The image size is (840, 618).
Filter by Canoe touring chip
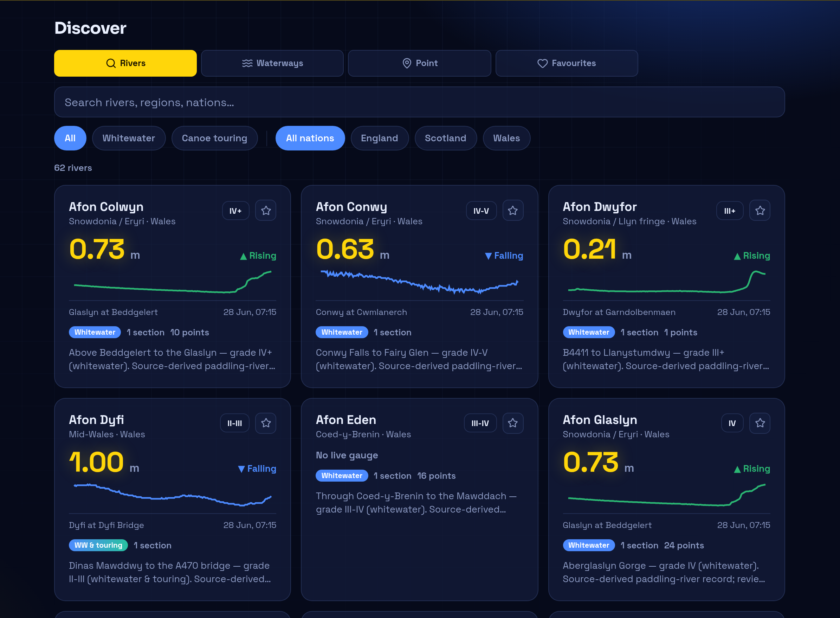coord(214,139)
